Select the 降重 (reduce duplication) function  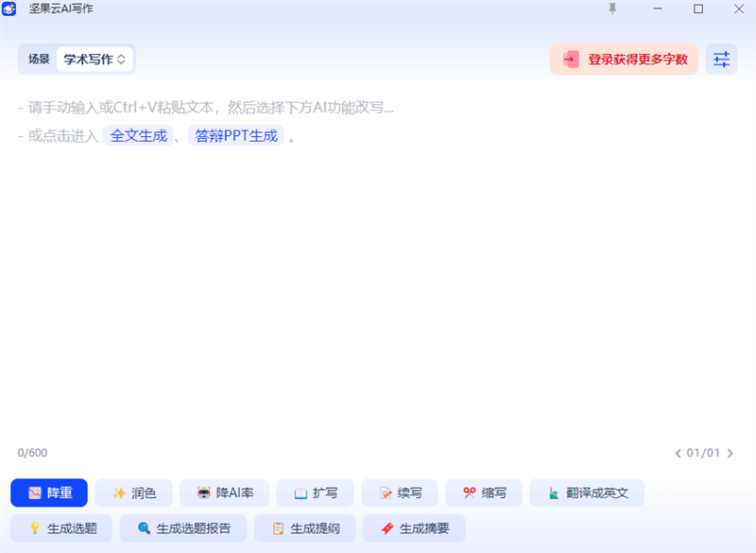coord(47,493)
